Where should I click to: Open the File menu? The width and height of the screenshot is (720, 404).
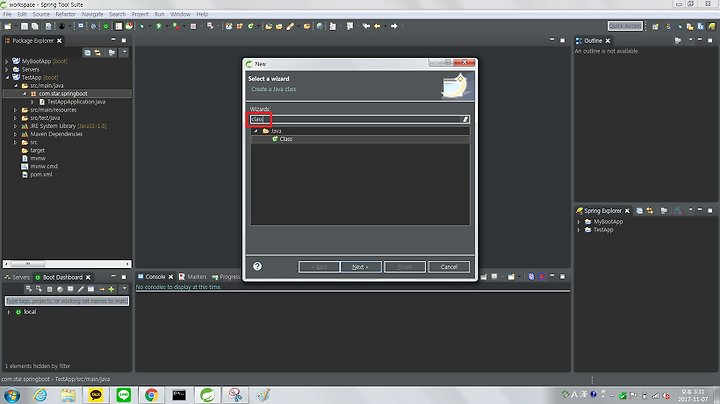coord(7,14)
